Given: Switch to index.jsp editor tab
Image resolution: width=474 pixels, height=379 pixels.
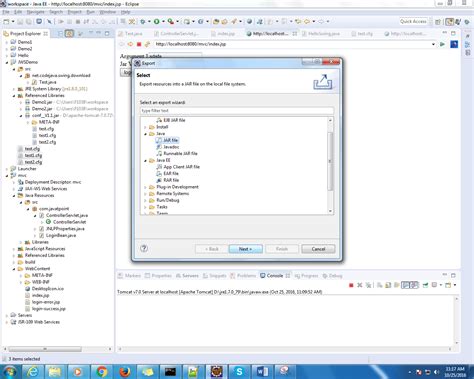Looking at the screenshot, I should click(223, 34).
